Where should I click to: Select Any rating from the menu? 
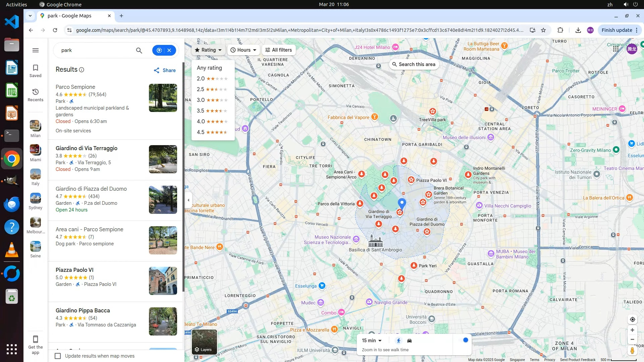click(x=209, y=68)
